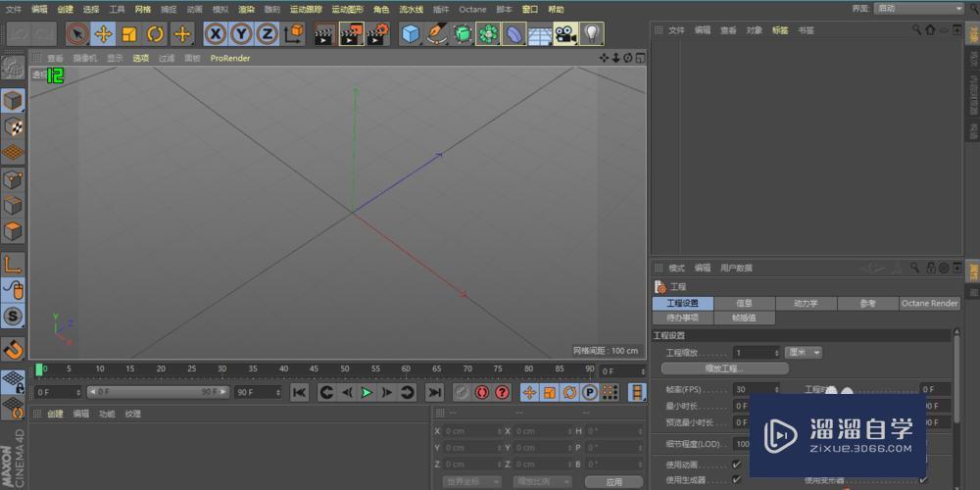Screen dimensions: 980x490
Task: Click the 缩放工程... button
Action: click(724, 368)
